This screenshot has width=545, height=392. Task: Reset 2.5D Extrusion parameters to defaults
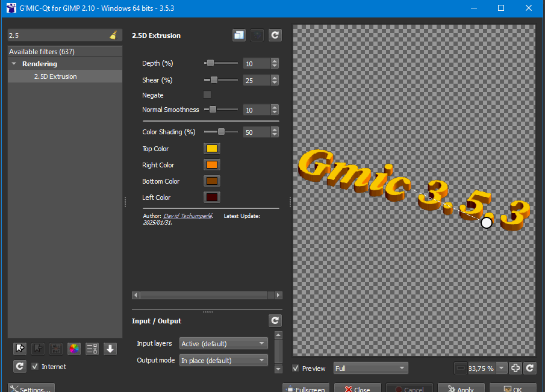(x=275, y=35)
